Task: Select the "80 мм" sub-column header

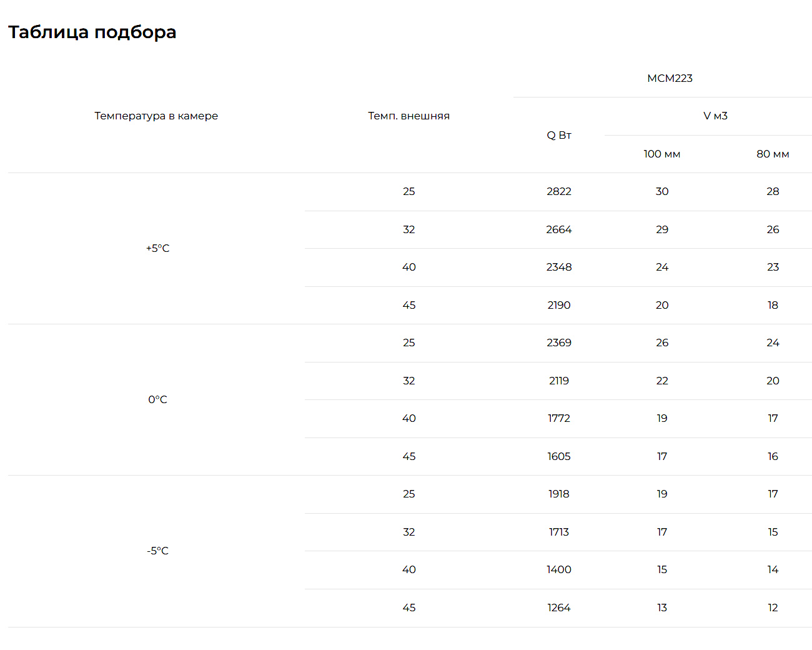Action: click(x=773, y=154)
